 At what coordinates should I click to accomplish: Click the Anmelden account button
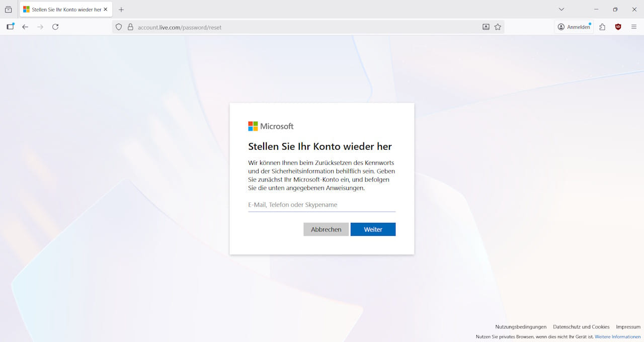tap(574, 27)
